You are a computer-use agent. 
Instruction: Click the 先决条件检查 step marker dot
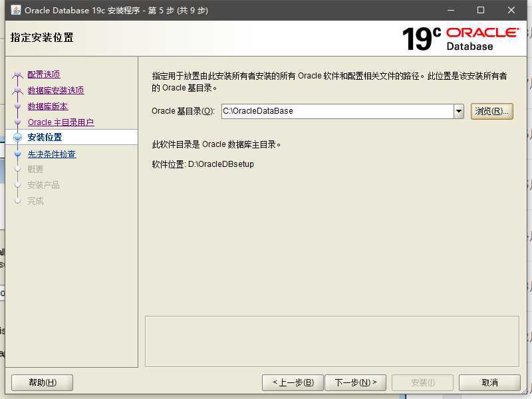coord(18,154)
